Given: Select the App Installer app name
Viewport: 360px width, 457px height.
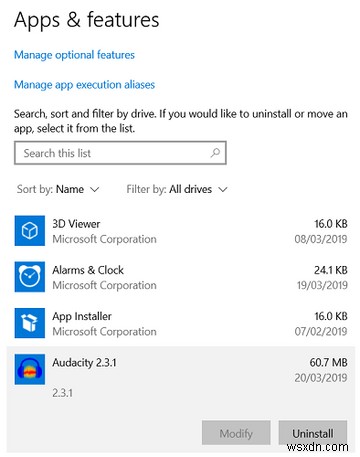Looking at the screenshot, I should [x=82, y=316].
